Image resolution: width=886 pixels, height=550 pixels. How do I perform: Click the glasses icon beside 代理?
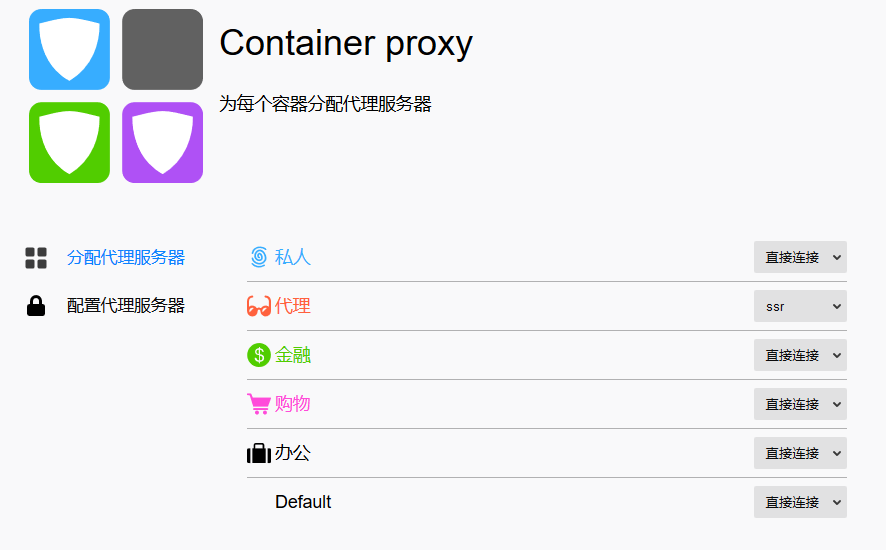pos(259,306)
